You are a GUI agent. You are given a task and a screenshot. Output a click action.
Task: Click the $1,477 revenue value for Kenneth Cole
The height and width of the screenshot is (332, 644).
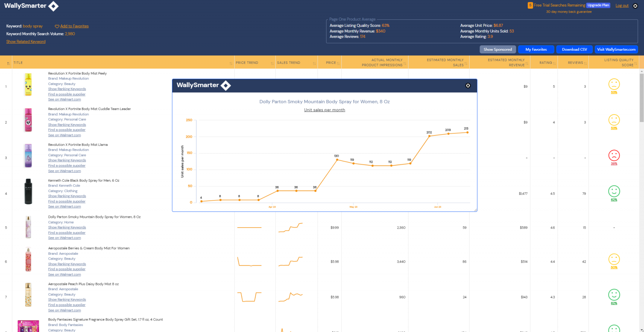coord(523,194)
